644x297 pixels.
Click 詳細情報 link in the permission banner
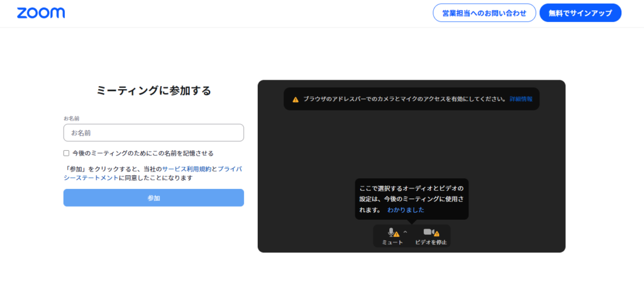click(x=521, y=99)
